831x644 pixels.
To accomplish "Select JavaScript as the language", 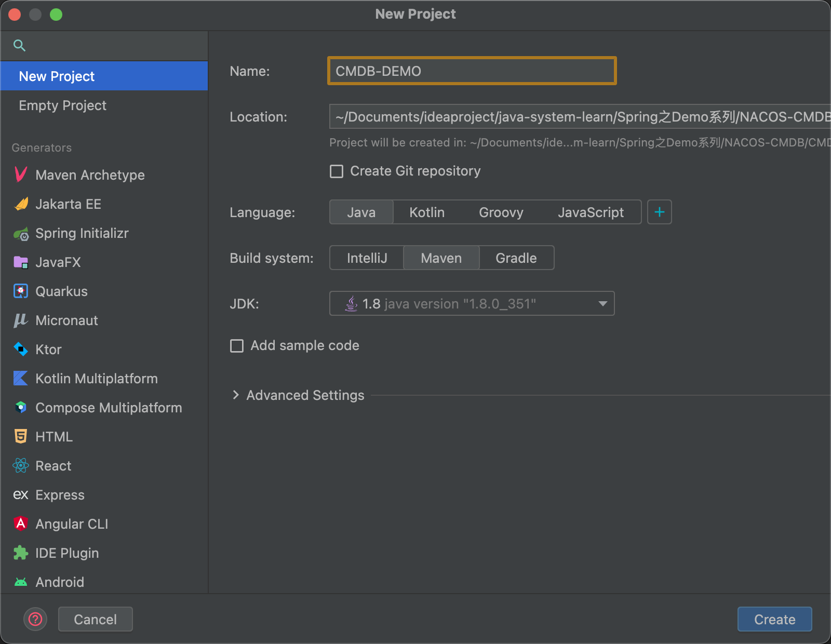I will click(x=591, y=212).
